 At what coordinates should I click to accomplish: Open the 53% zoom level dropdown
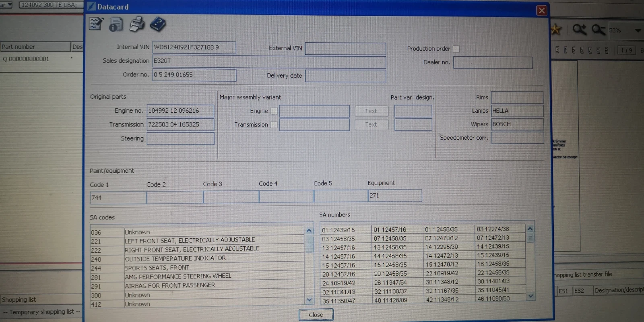638,30
